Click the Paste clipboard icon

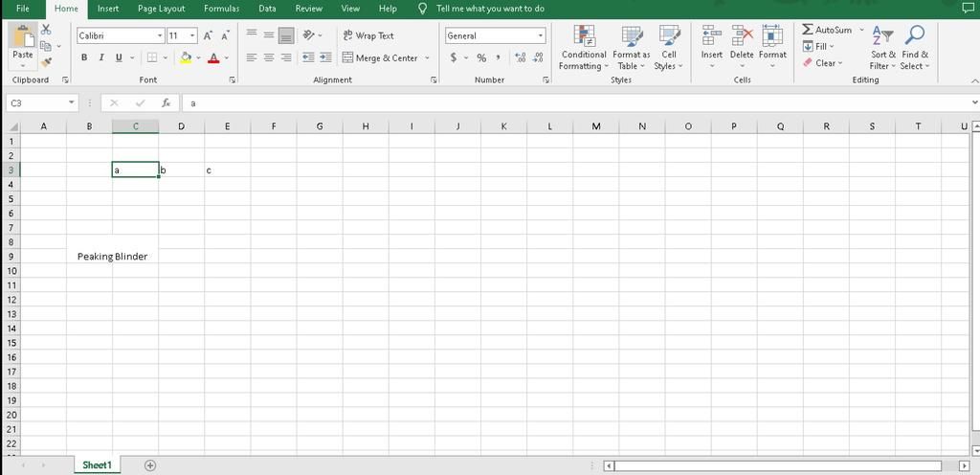tap(23, 36)
